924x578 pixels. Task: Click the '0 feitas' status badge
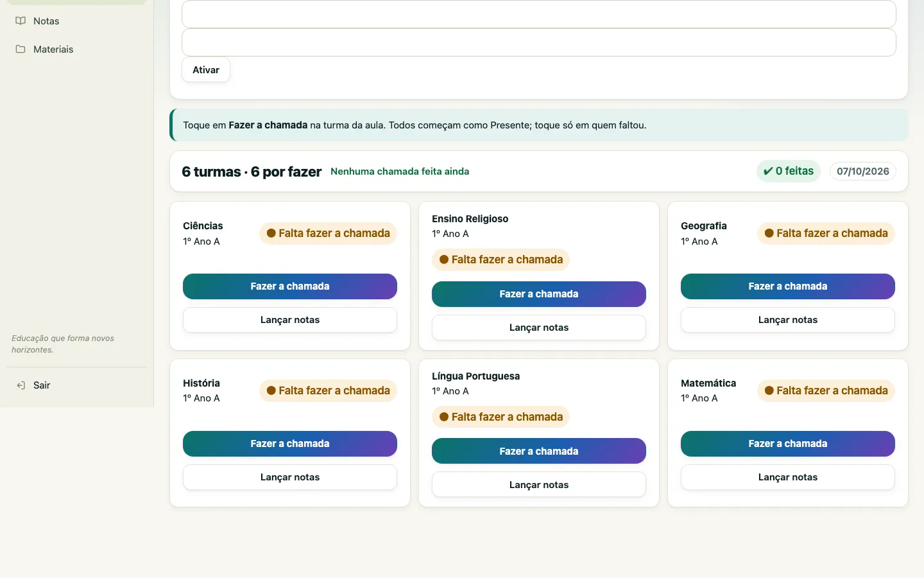(x=789, y=171)
